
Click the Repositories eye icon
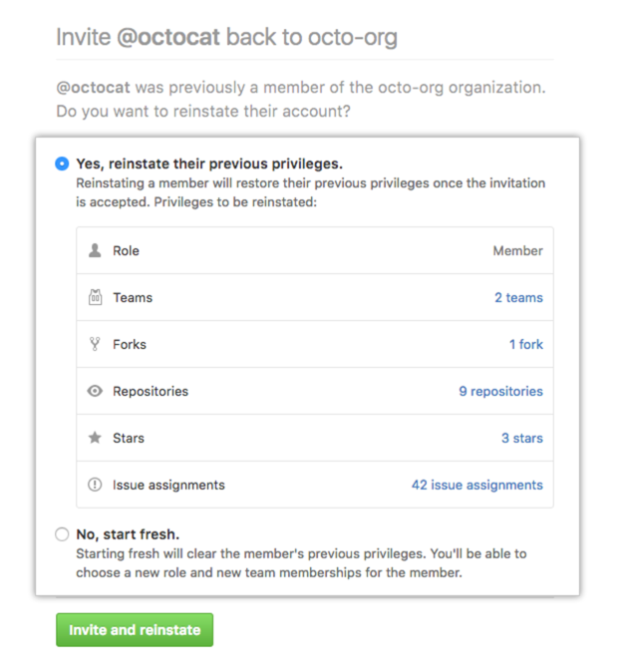95,391
